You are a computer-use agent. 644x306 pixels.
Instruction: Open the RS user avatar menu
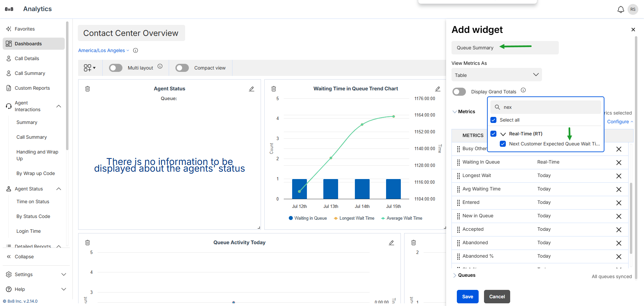point(633,9)
